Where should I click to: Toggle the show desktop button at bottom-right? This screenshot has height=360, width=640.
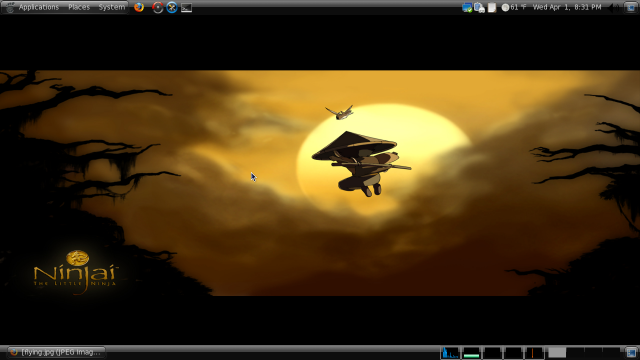[631, 353]
